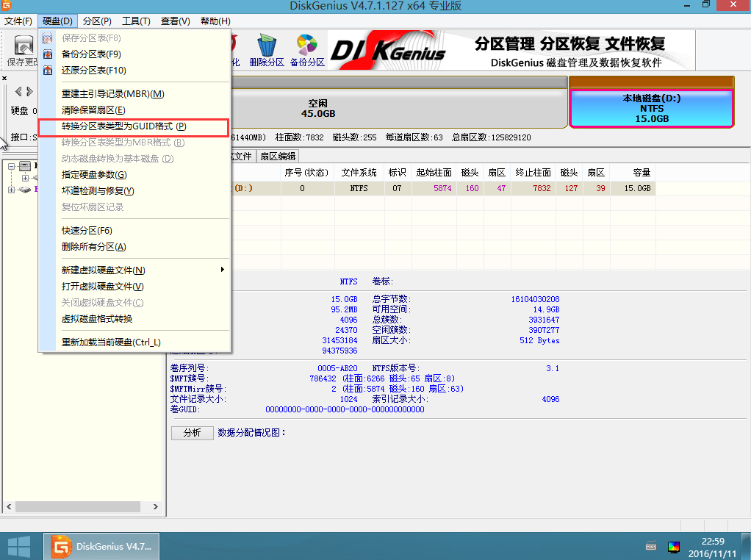751x560 pixels.
Task: Choose 虚拟磁盘格式转换 menu entry
Action: coord(134,319)
